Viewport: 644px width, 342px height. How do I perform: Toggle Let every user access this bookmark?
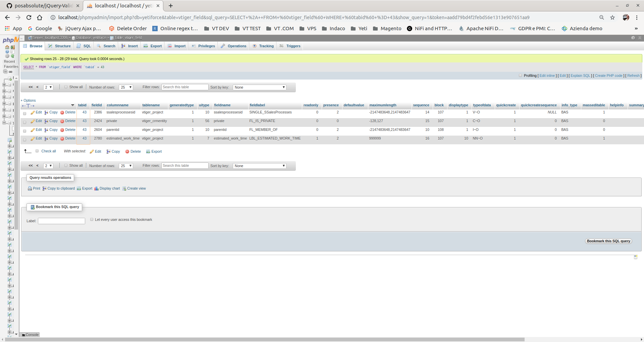point(92,219)
